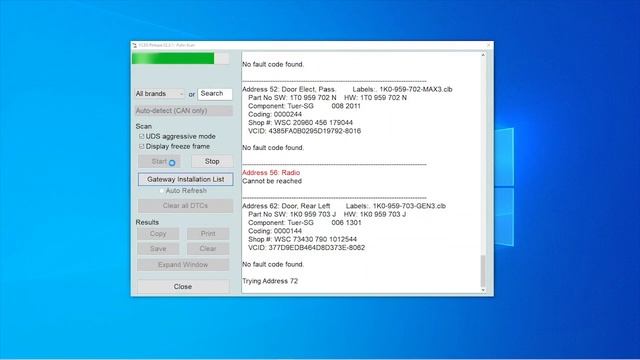Click the 'Scan' section label
The height and width of the screenshot is (360, 640).
[x=144, y=127]
